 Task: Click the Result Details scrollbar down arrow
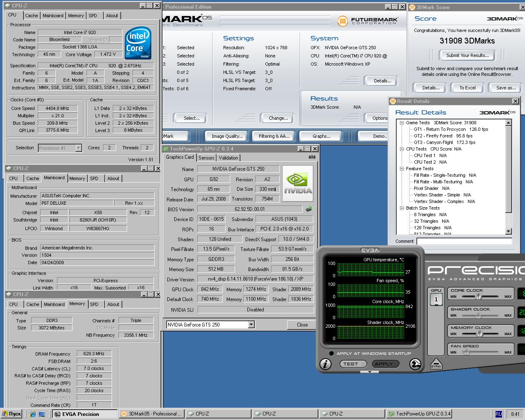click(x=509, y=231)
